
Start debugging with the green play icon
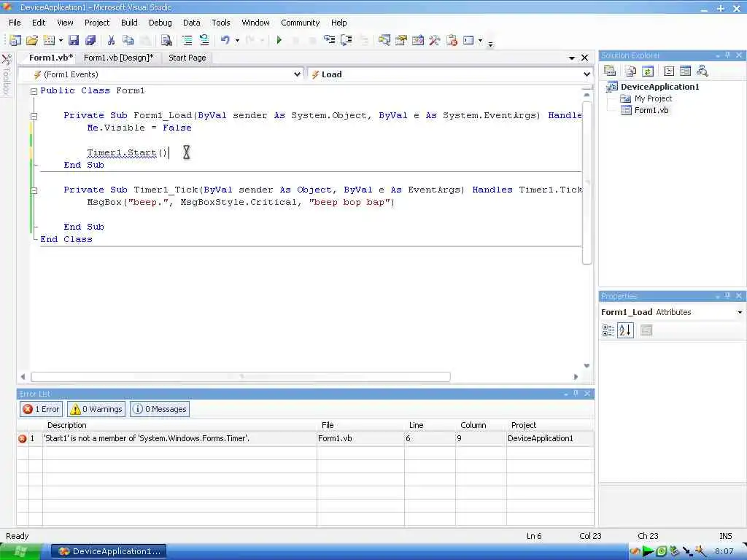coord(279,41)
